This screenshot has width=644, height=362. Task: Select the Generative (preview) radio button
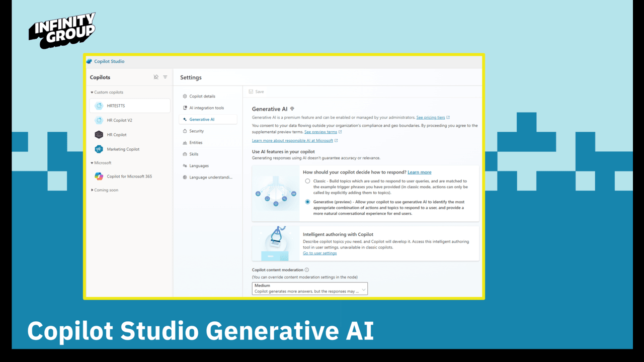pos(307,202)
